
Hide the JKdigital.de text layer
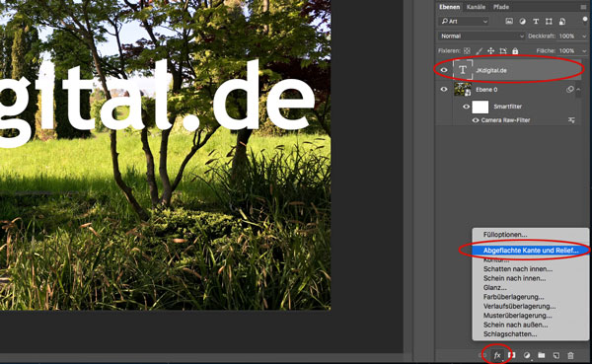tap(444, 70)
